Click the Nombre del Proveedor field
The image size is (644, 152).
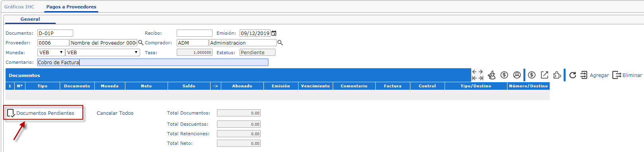coord(103,43)
